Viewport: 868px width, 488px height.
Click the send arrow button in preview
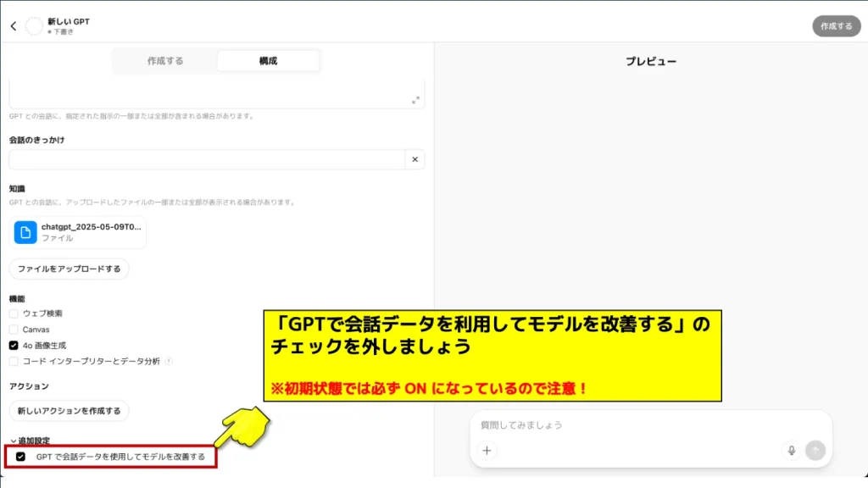[x=815, y=451]
